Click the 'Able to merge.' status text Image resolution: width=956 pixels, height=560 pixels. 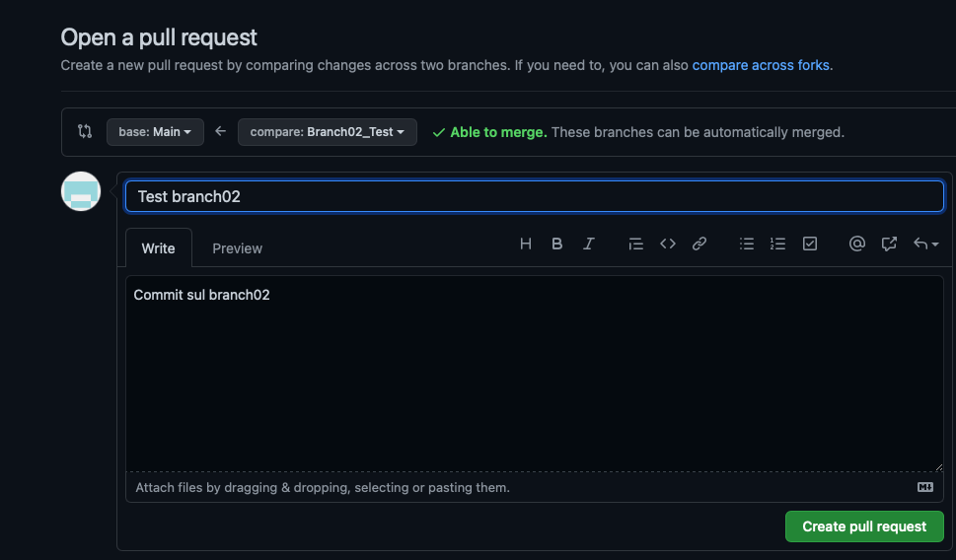[498, 132]
